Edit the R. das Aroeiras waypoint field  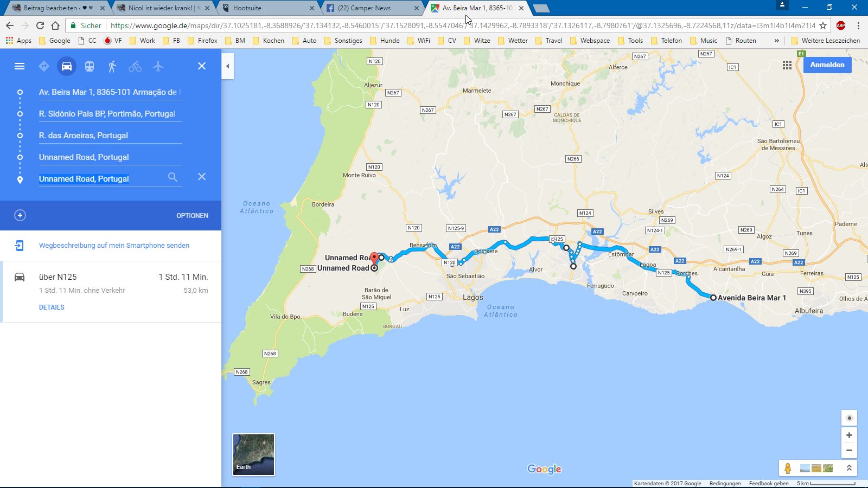pyautogui.click(x=110, y=136)
